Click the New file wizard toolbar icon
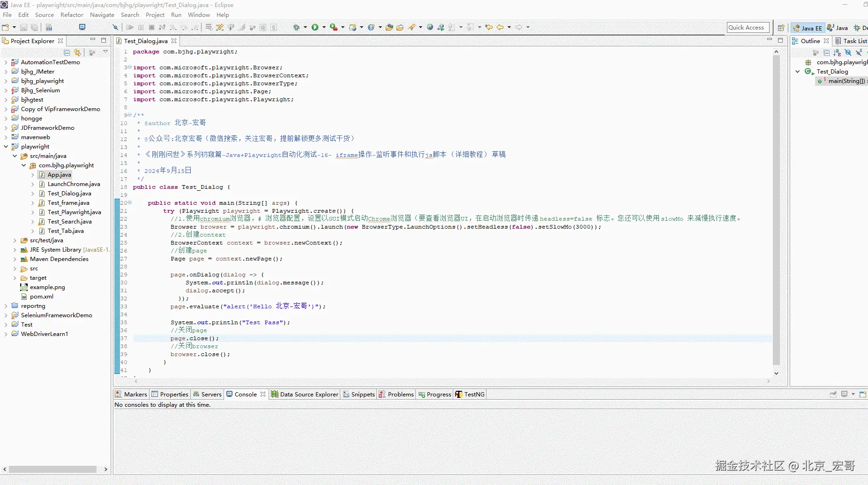Viewport: 868px width, 485px height. click(x=6, y=27)
